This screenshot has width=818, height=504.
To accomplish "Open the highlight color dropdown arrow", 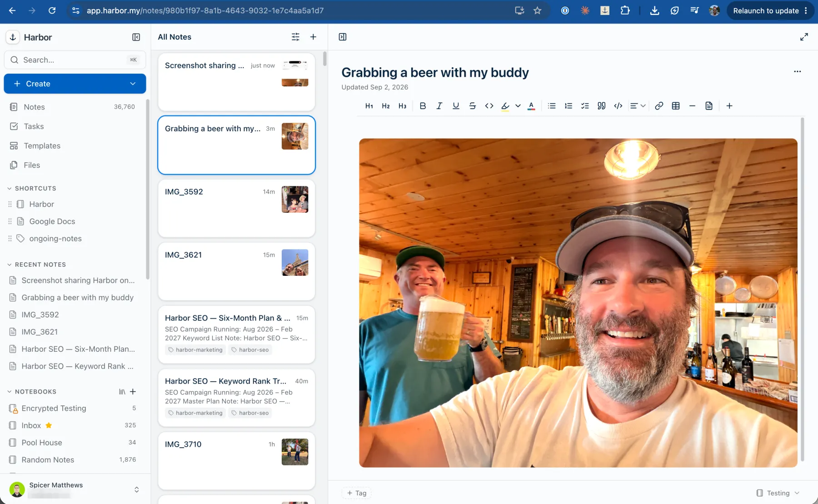I will click(x=518, y=106).
